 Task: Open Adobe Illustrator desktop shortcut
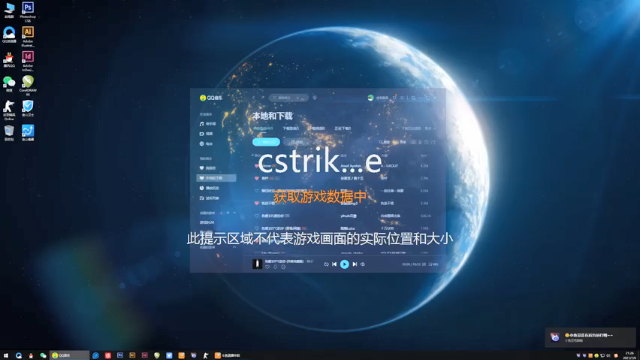coord(28,37)
